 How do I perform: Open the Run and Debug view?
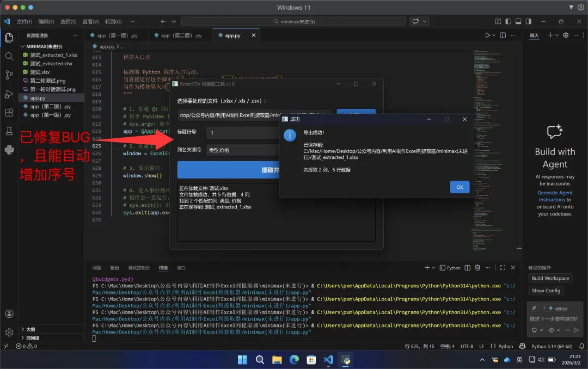tap(9, 94)
